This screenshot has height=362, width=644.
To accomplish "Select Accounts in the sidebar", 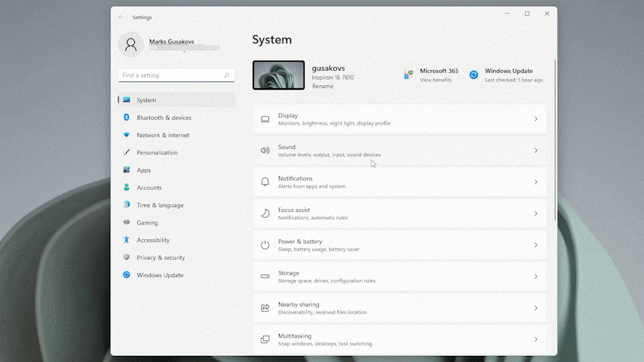I will pyautogui.click(x=176, y=187).
